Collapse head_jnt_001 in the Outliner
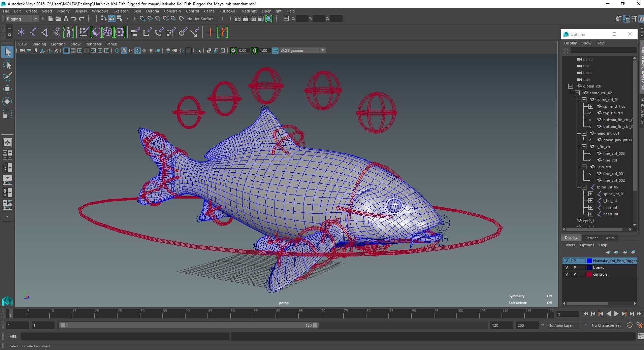Image resolution: width=644 pixels, height=350 pixels. [x=584, y=133]
